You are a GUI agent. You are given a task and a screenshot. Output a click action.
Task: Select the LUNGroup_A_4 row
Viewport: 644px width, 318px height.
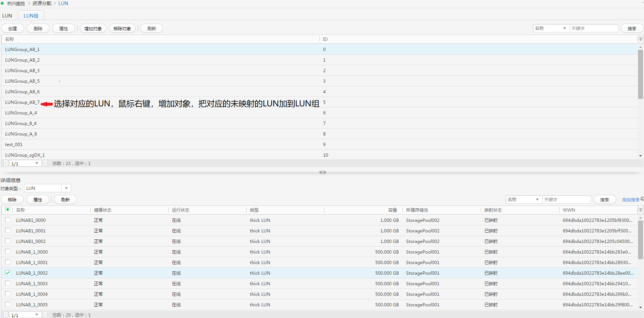(319, 113)
